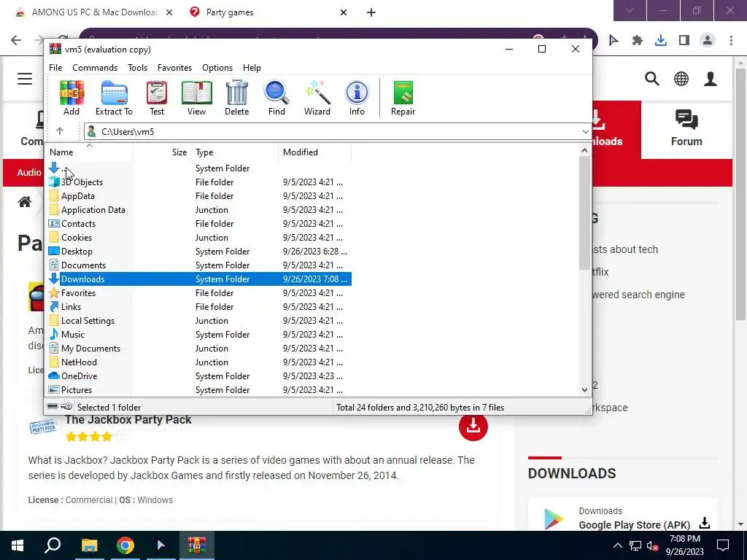Click the key icon in WinRAR status bar
The image size is (747, 560).
coord(66,407)
